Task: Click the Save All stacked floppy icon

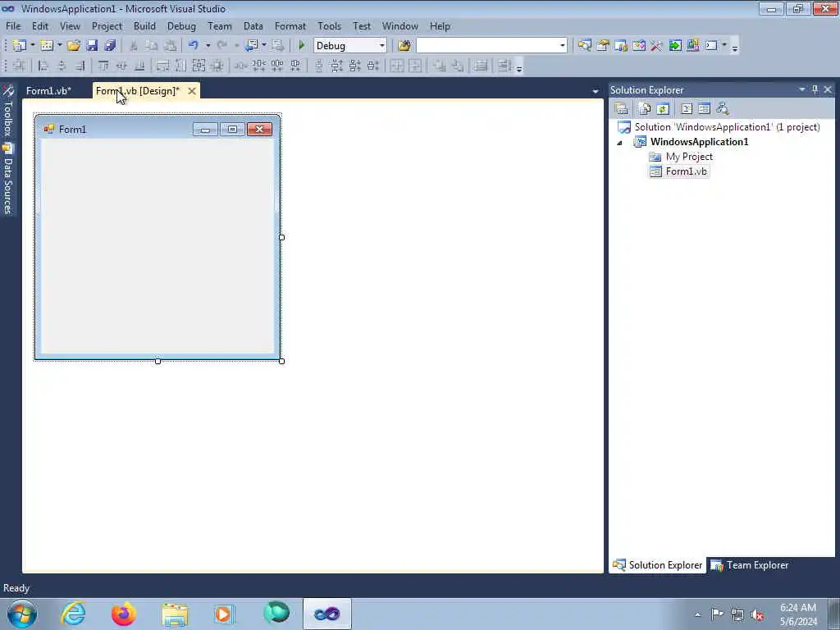Action: tap(110, 46)
